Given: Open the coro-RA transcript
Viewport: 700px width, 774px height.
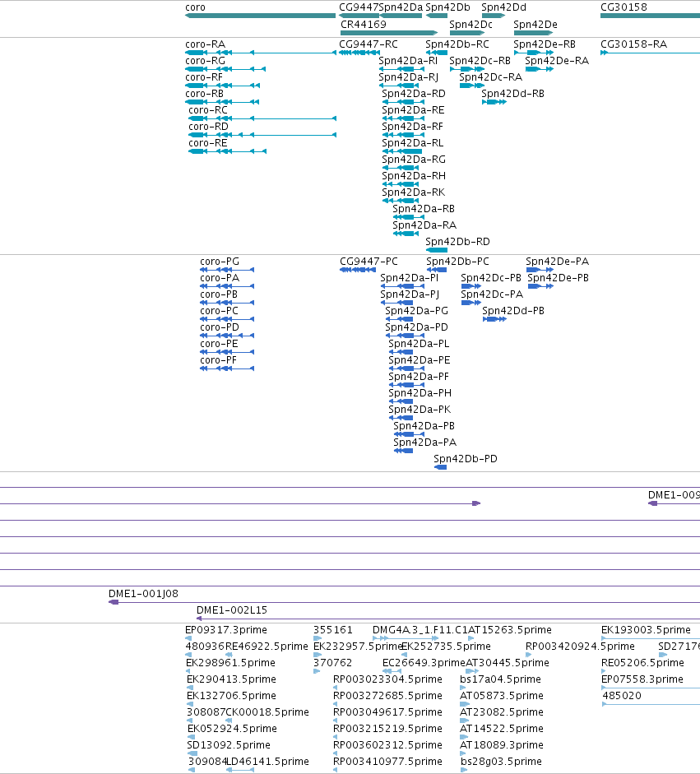Looking at the screenshot, I should coord(261,53).
